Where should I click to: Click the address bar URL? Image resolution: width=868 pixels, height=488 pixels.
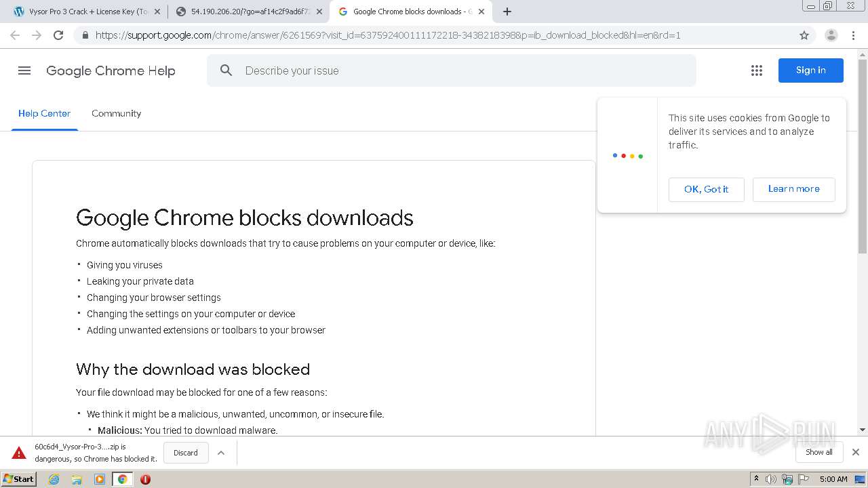(x=388, y=35)
